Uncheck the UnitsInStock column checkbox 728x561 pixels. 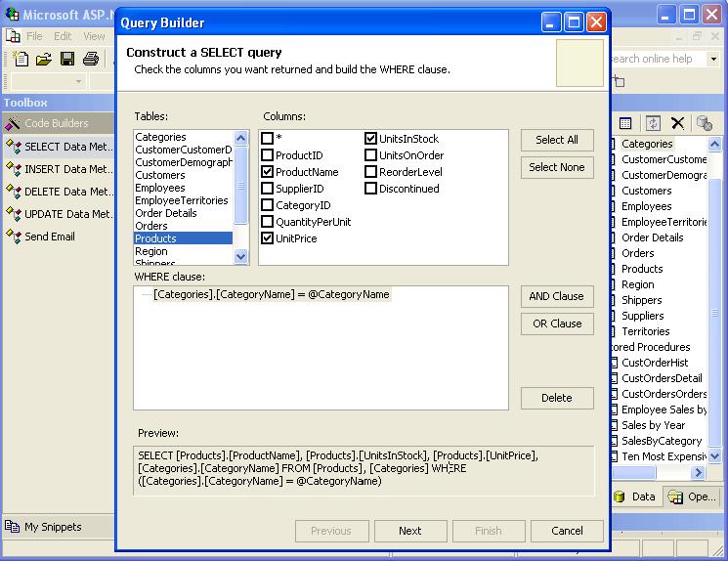370,138
